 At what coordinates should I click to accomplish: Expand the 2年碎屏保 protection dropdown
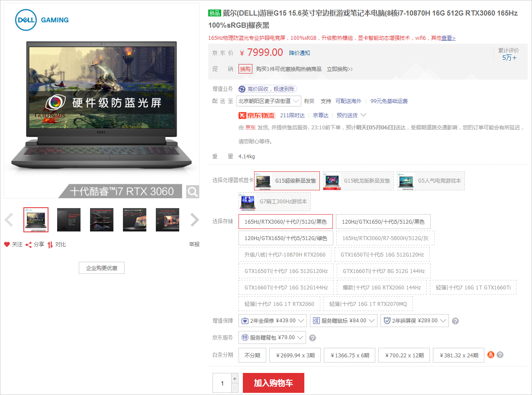pos(414,321)
